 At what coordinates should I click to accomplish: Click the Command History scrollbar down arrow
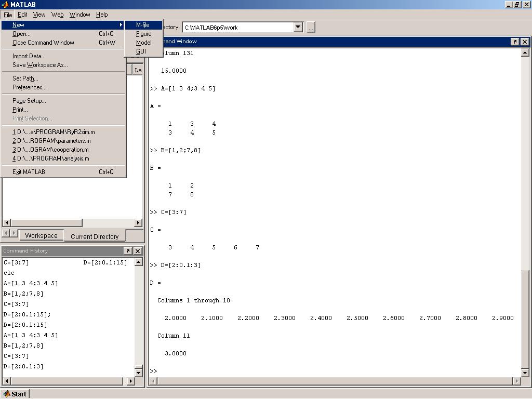point(138,373)
